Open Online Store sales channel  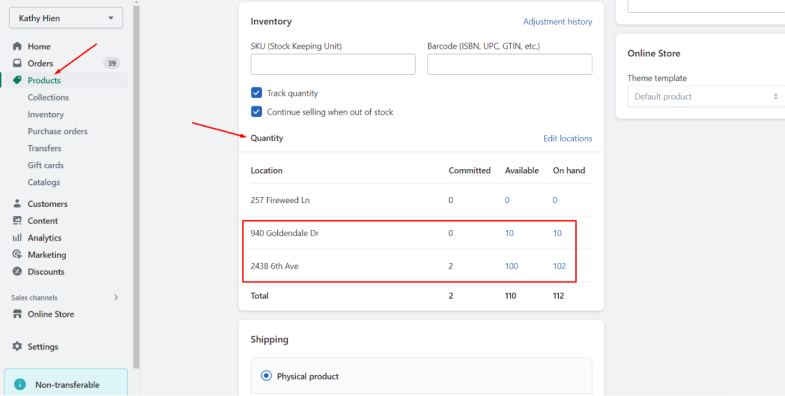click(51, 314)
